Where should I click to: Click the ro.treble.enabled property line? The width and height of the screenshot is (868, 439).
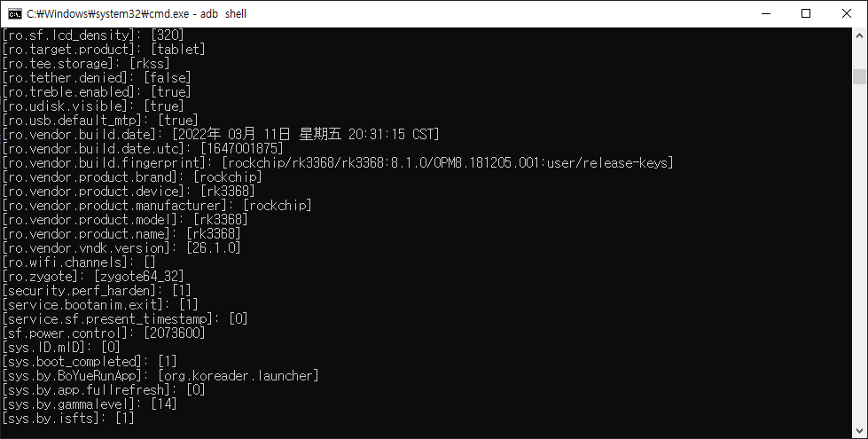[97, 91]
